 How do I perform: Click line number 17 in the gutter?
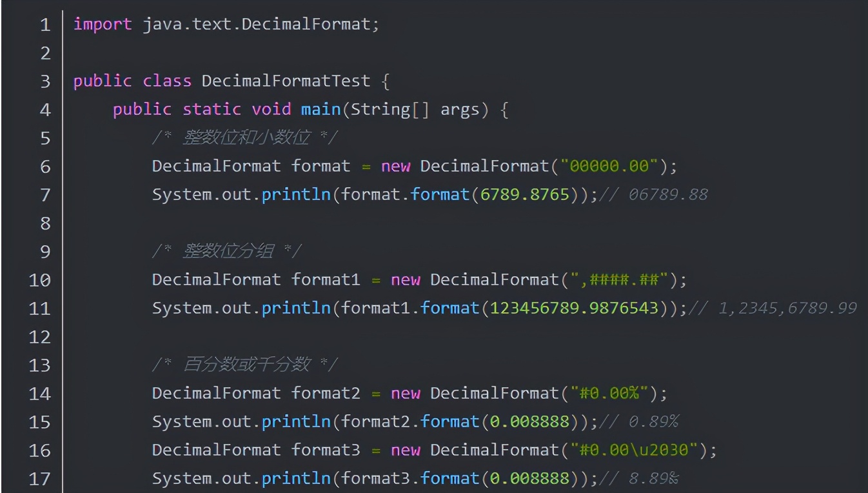(x=39, y=479)
